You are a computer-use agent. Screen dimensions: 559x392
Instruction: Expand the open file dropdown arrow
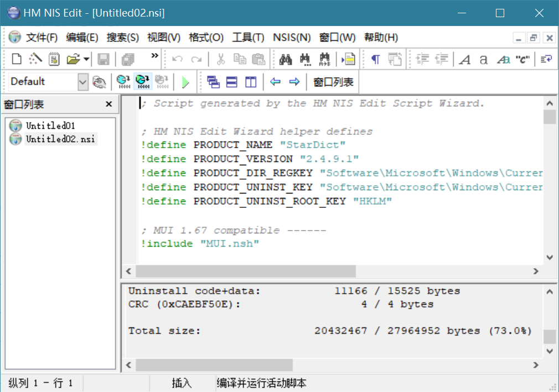(x=87, y=59)
